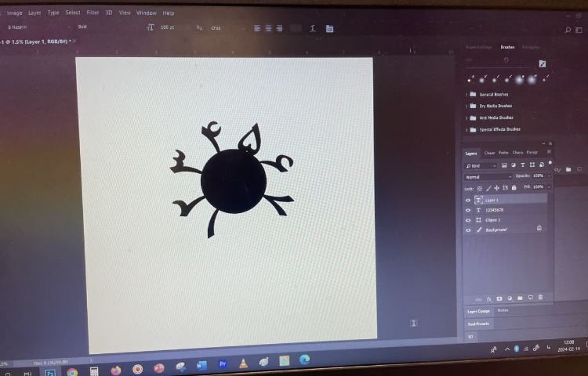Image resolution: width=588 pixels, height=376 pixels.
Task: Click the Opacity value field
Action: (538, 176)
